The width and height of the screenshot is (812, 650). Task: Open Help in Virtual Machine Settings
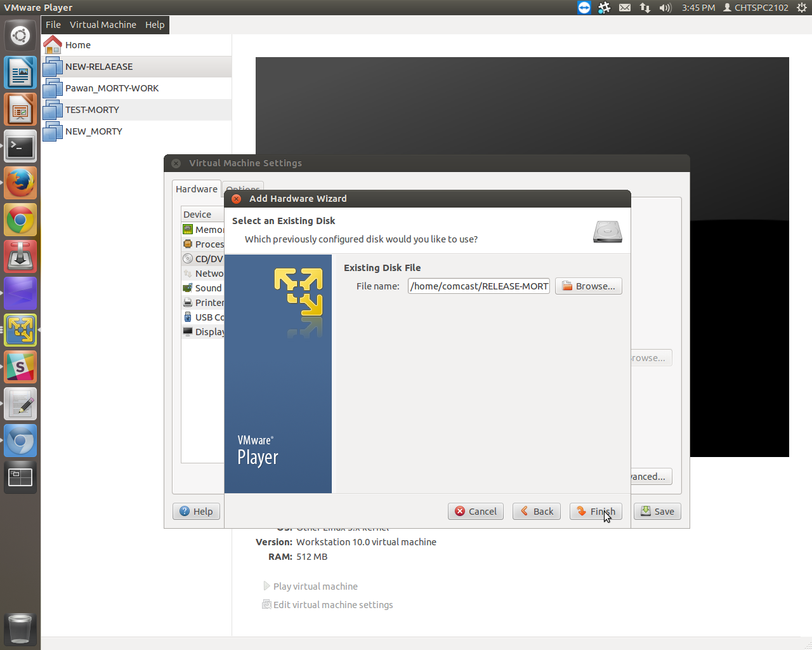coord(196,512)
